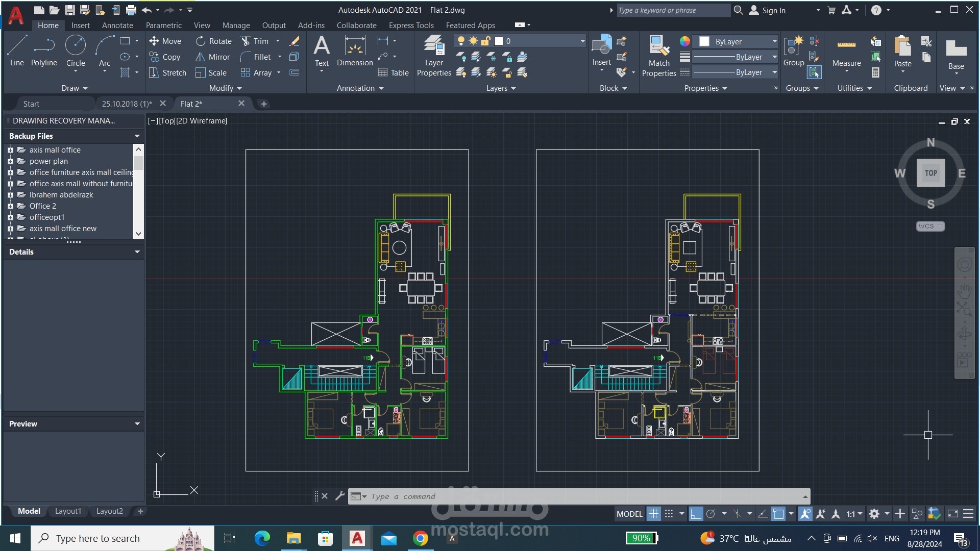This screenshot has height=551, width=980.
Task: Open the Dimension tool
Action: (x=355, y=51)
